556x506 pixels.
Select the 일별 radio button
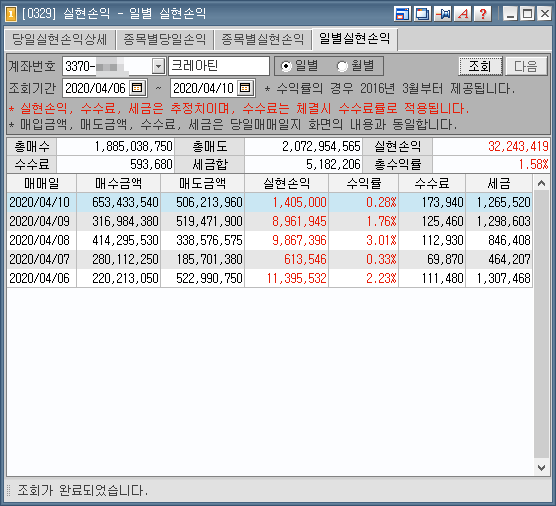[x=286, y=66]
